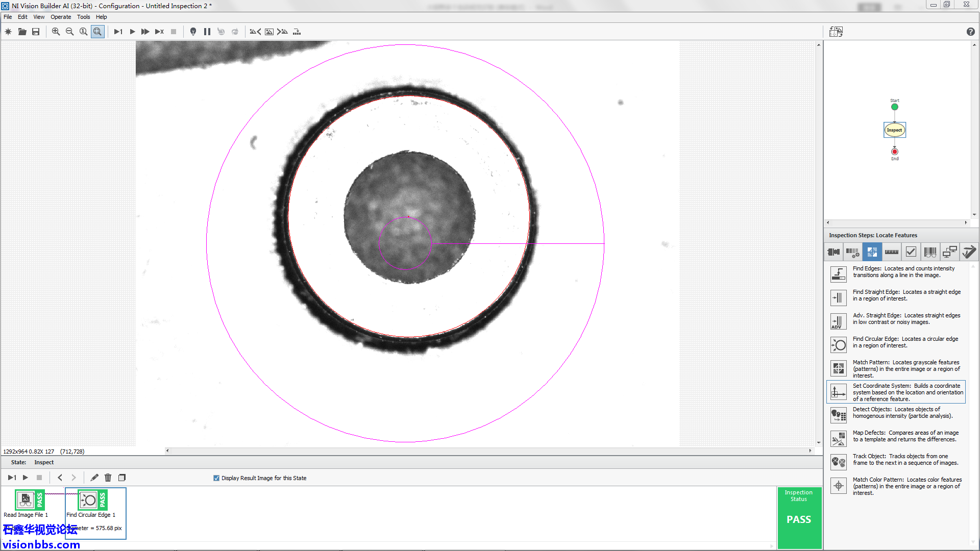Toggle Display Result Image for this State
This screenshot has width=980, height=551.
click(x=216, y=478)
